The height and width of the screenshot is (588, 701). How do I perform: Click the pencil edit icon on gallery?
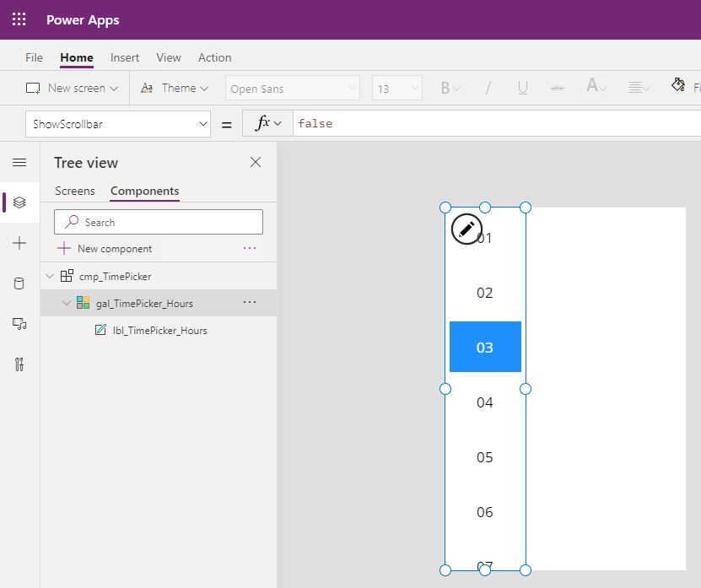coord(466,229)
